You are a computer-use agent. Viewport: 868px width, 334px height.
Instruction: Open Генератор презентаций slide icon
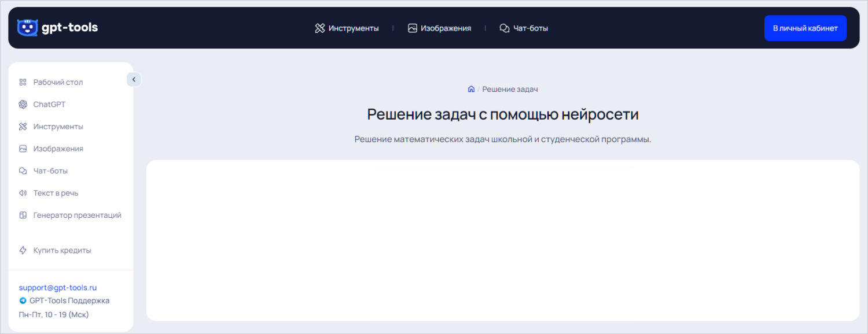[x=23, y=214]
